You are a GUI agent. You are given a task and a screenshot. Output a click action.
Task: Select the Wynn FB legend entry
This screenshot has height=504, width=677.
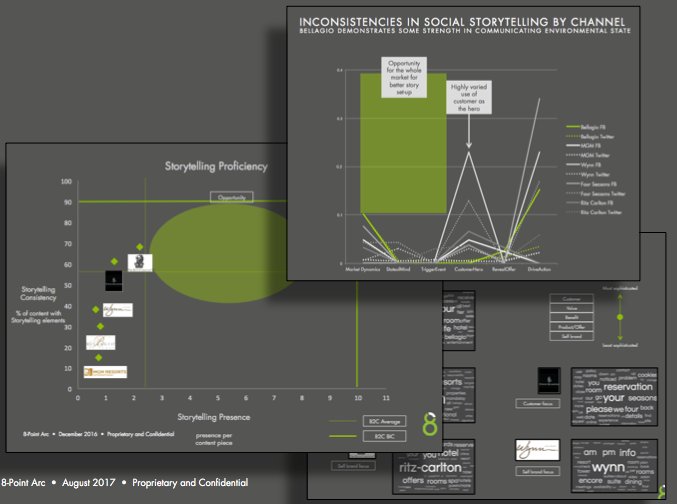[x=584, y=165]
